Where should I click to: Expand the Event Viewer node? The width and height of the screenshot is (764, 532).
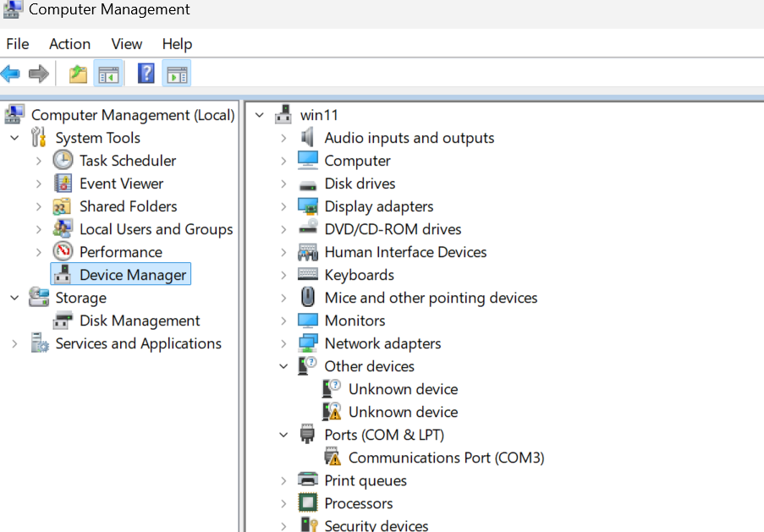point(38,184)
